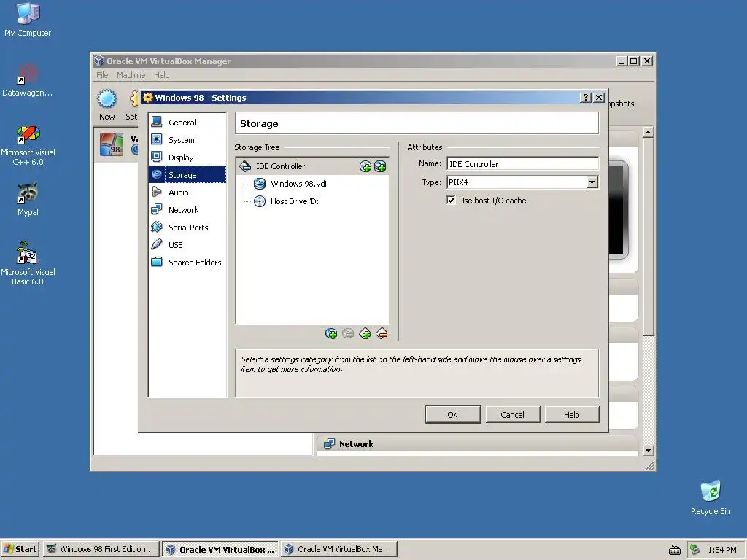
Task: Select Microsoft Visual C++ 6.0 desktop icon
Action: pos(28,145)
